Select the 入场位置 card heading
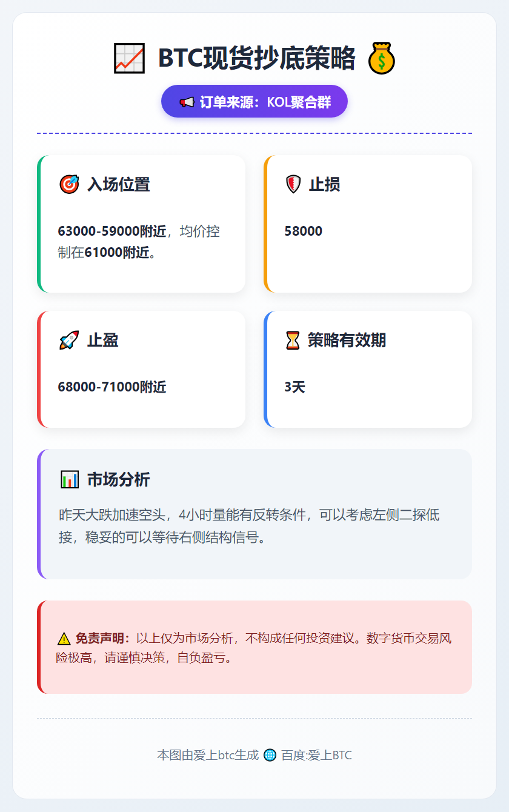This screenshot has height=812, width=509. click(x=119, y=184)
